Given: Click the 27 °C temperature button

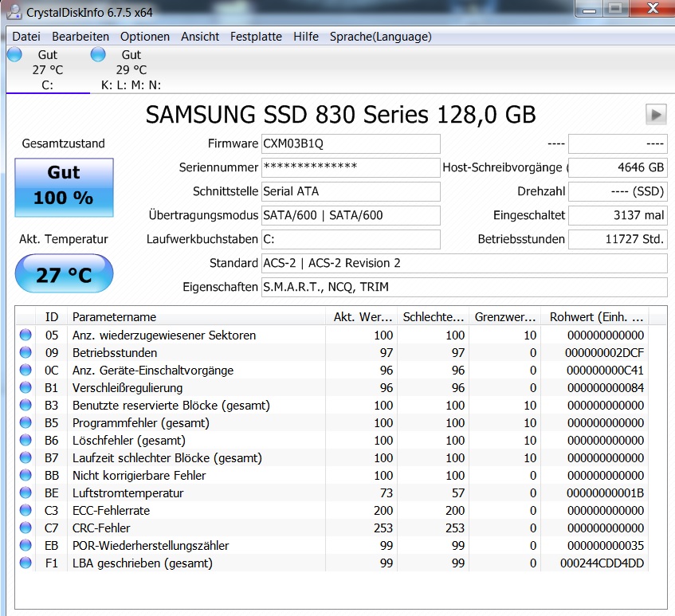Looking at the screenshot, I should click(x=64, y=274).
